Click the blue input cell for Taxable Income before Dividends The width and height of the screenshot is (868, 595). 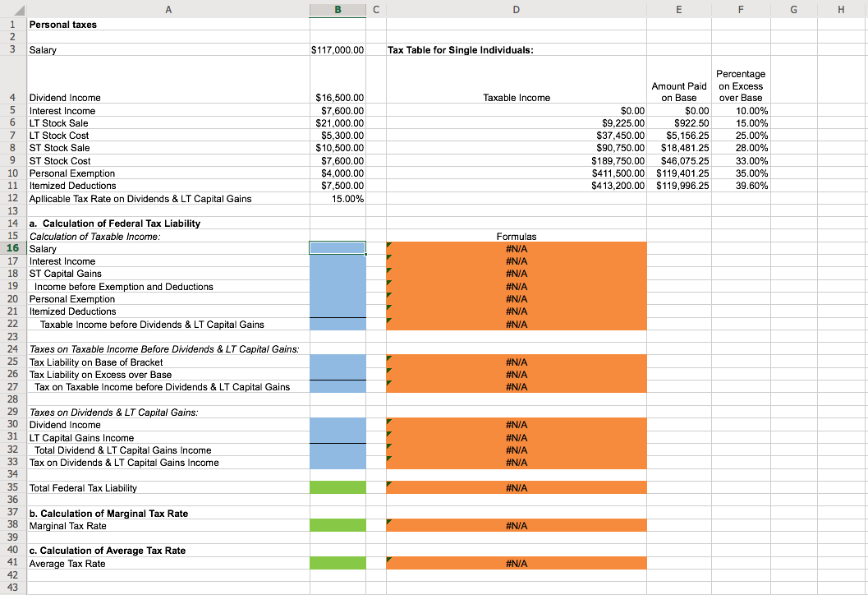[x=338, y=324]
